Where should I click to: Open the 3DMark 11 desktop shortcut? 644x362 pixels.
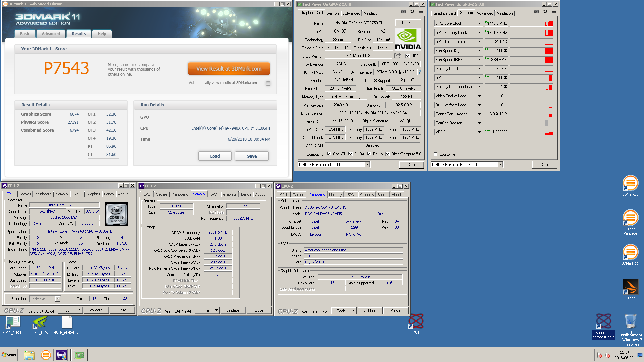tap(630, 255)
